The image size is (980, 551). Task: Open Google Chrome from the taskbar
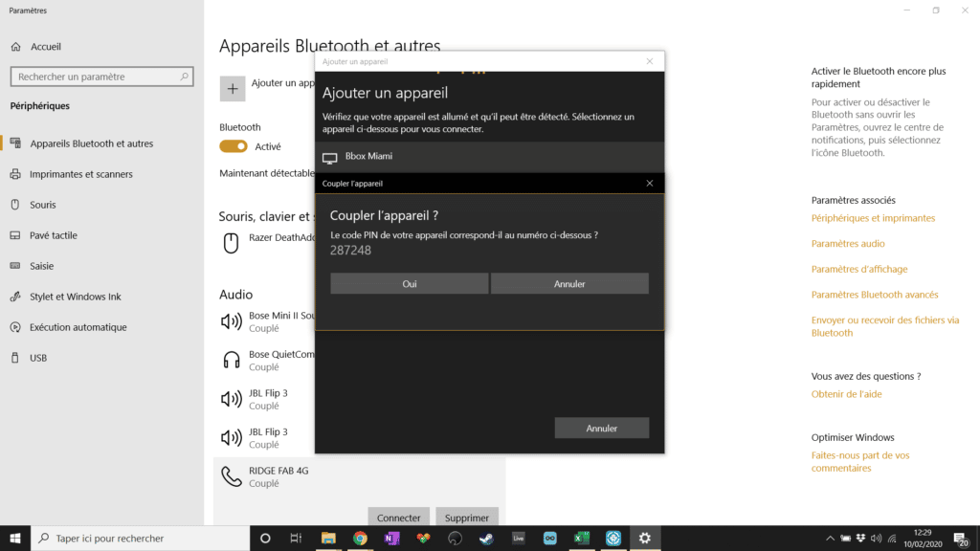tap(360, 539)
